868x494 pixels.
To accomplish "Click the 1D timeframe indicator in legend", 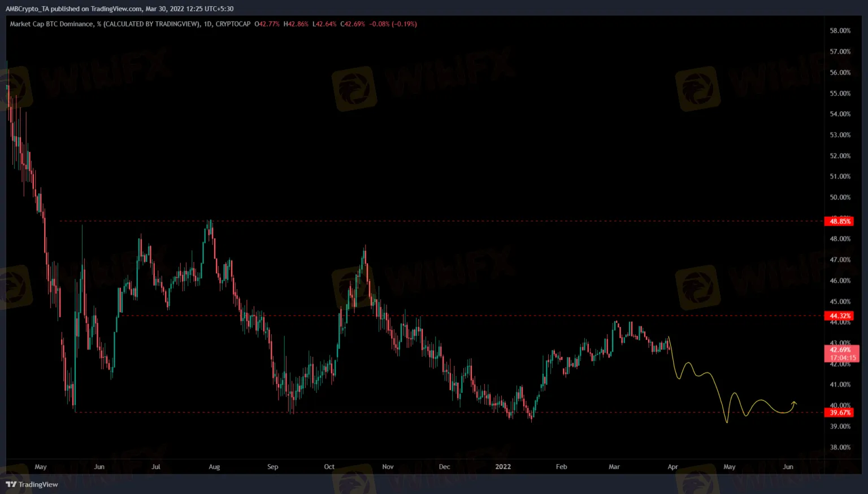I will click(x=207, y=24).
